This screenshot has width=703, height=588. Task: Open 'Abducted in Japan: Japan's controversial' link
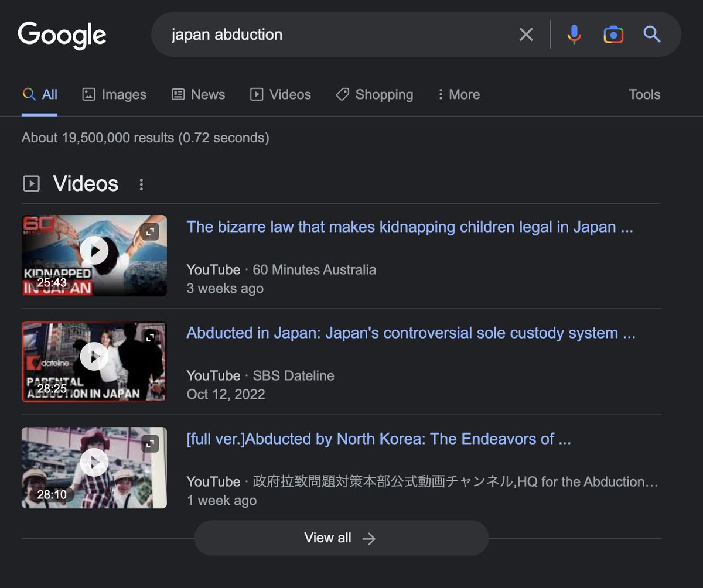[x=411, y=333]
